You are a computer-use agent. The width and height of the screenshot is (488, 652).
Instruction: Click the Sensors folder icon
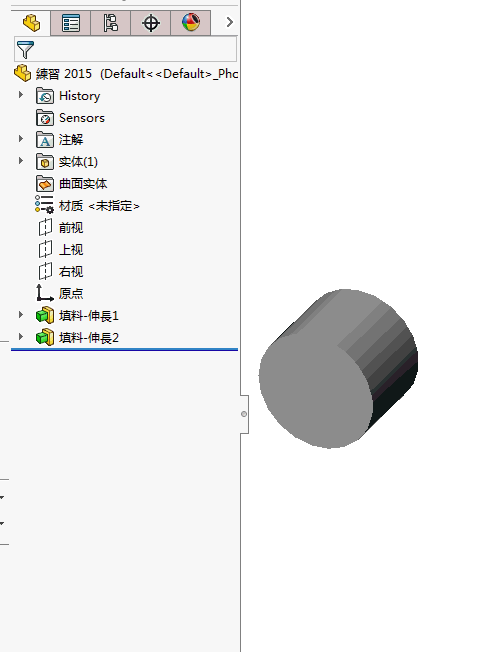tap(44, 118)
